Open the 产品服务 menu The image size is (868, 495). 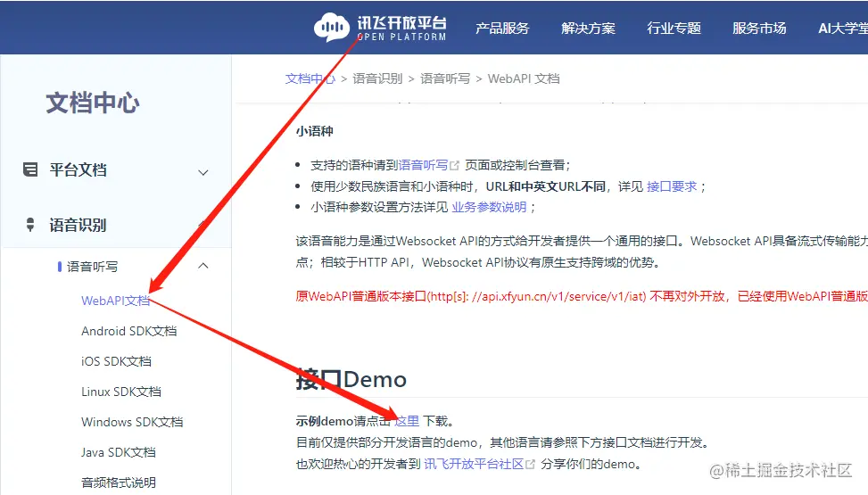502,29
